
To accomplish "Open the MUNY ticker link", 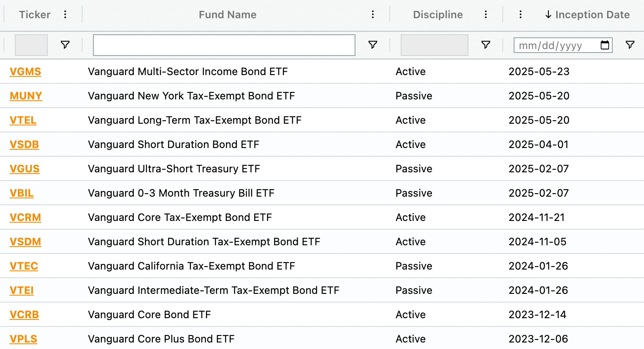I will pos(26,96).
